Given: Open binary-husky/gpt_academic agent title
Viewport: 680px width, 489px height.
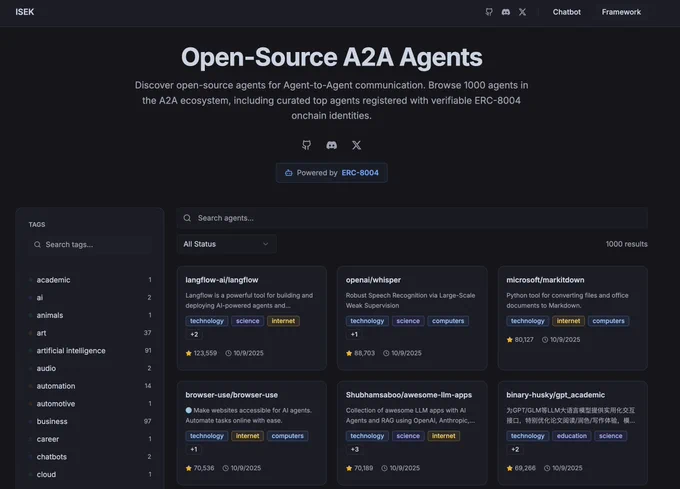Looking at the screenshot, I should point(555,395).
